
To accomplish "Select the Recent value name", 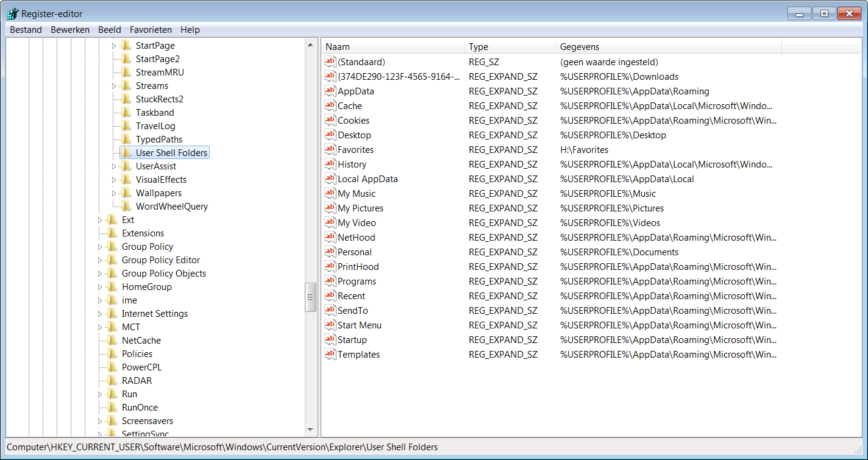I will (x=352, y=295).
